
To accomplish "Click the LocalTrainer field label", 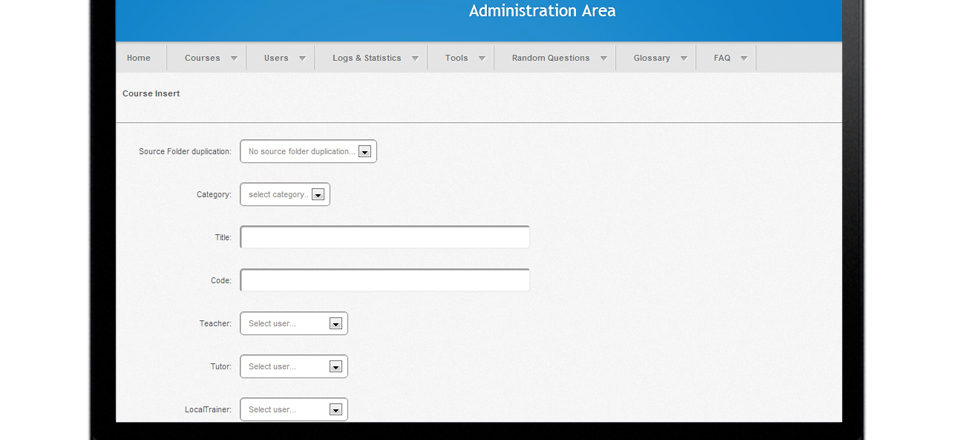I will 208,410.
